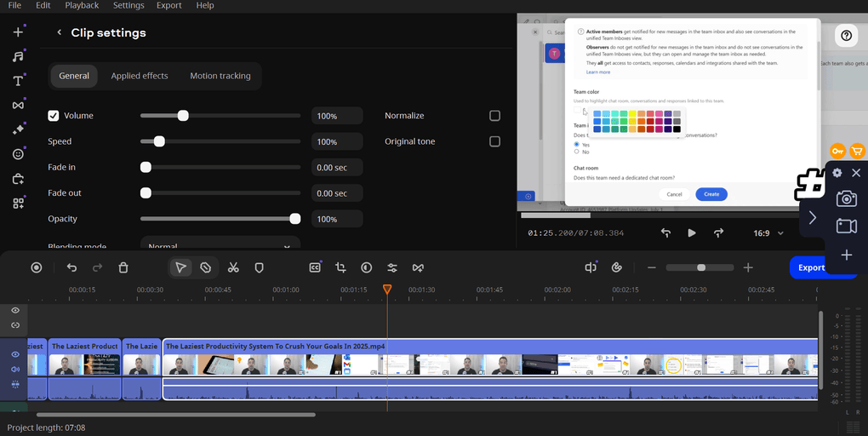Viewport: 868px width, 436px height.
Task: Click the Fade in slider handle
Action: (146, 167)
